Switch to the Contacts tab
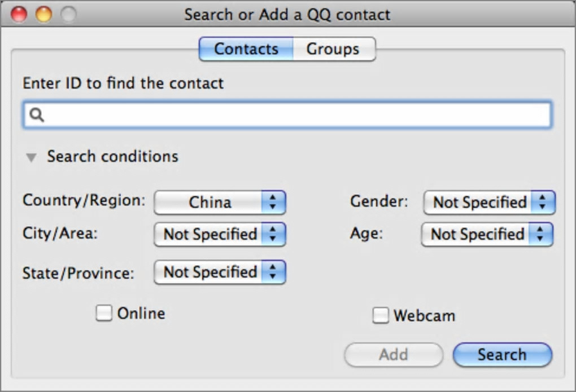 pos(246,49)
